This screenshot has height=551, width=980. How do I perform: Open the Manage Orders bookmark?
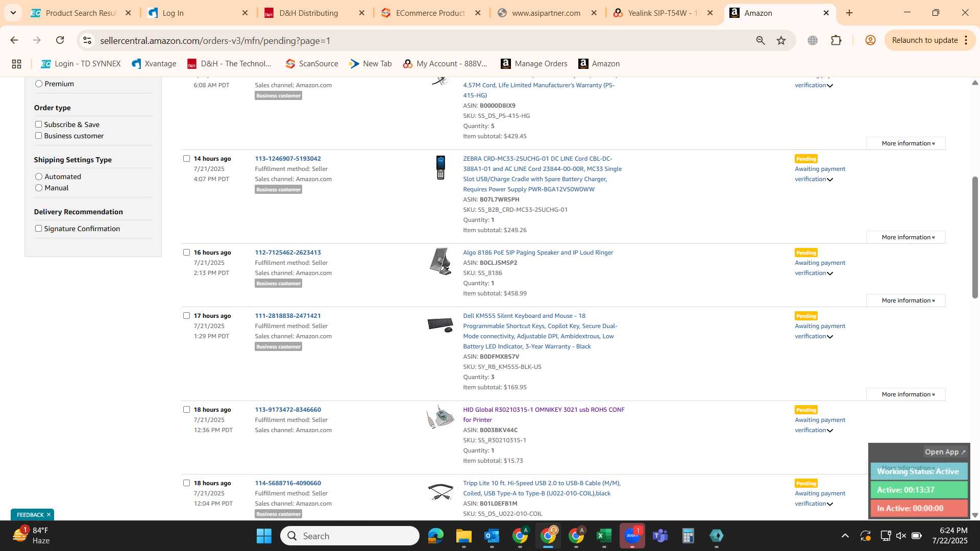534,64
